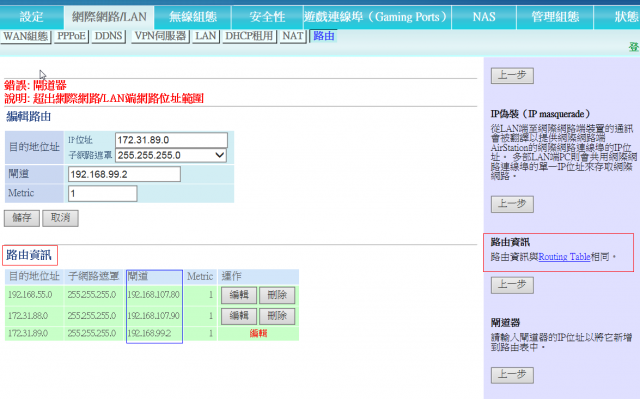Screen dimensions: 640x399
Task: Open the 管理組態 tab
Action: point(555,17)
